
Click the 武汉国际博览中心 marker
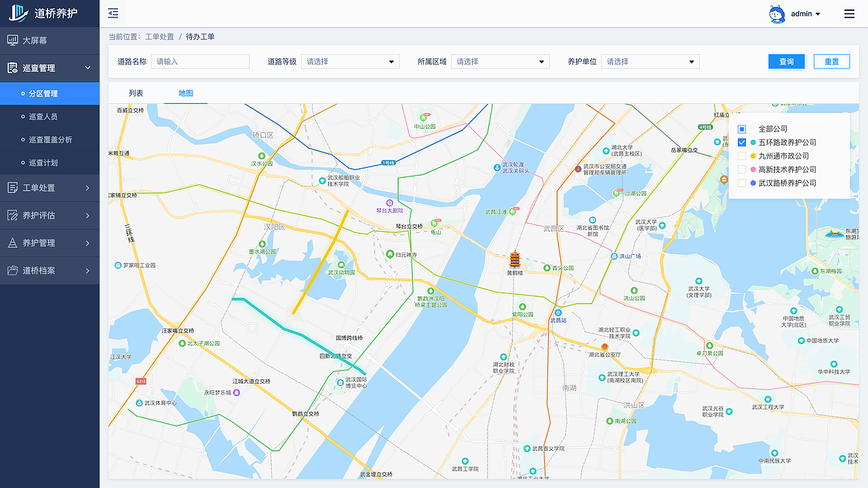click(x=340, y=383)
